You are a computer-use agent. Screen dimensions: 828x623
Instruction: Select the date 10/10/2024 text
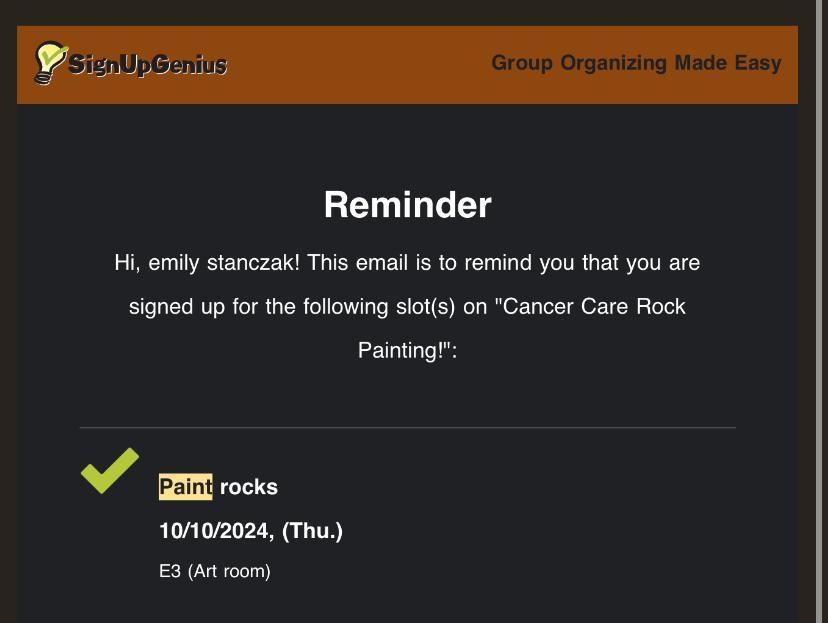tap(215, 531)
